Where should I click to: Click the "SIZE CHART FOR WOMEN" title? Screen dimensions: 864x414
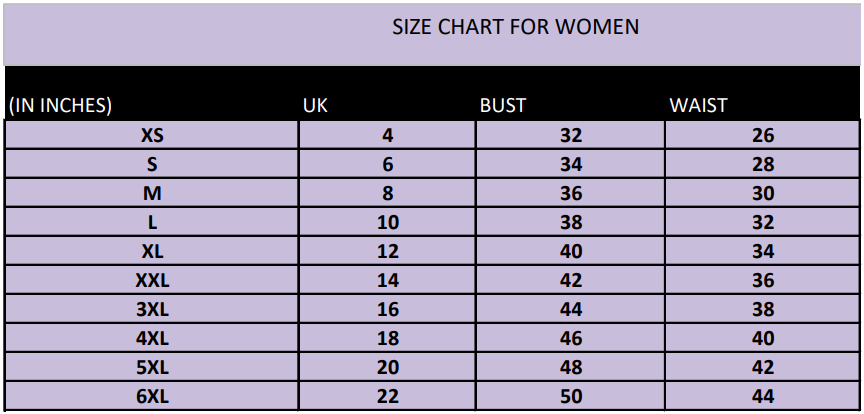(515, 27)
